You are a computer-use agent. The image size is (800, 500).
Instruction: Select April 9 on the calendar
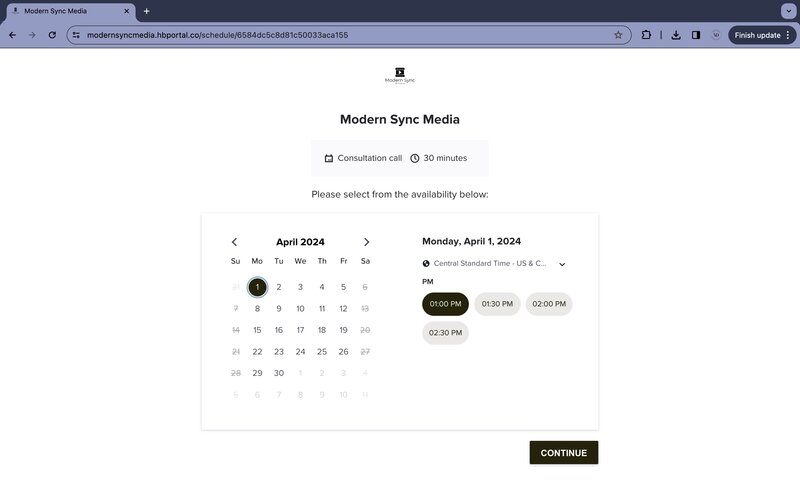(279, 309)
